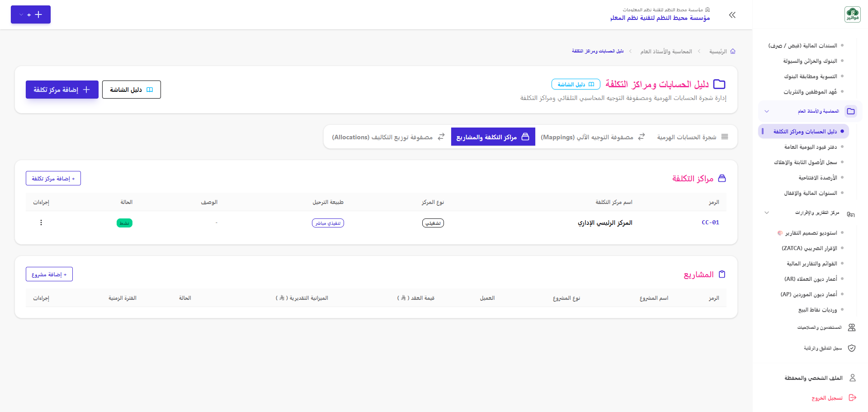Click the folder icon beside page title

click(719, 84)
